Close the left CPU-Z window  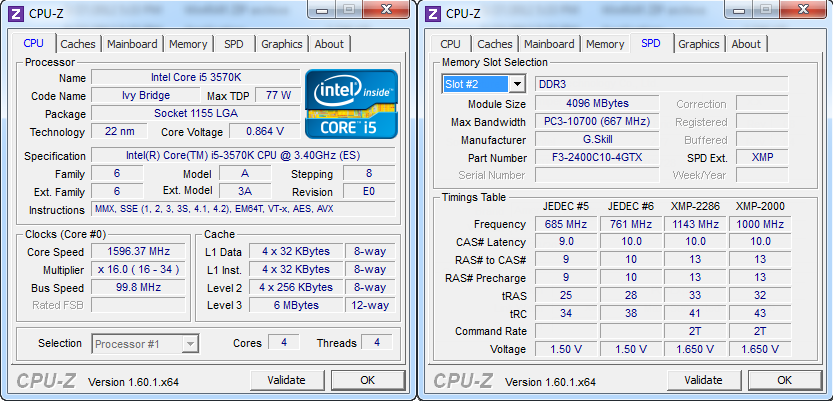coord(387,10)
